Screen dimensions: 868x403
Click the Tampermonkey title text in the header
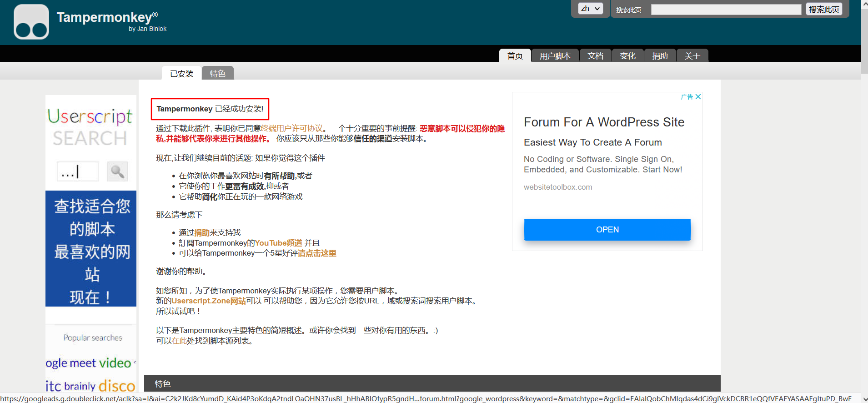(x=107, y=17)
